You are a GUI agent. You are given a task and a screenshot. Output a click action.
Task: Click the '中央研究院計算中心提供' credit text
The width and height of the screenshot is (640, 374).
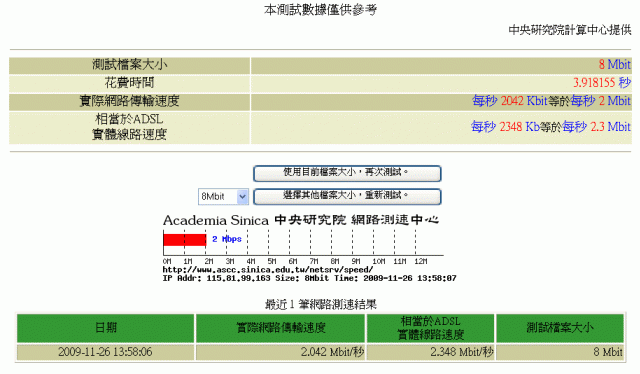(x=570, y=30)
